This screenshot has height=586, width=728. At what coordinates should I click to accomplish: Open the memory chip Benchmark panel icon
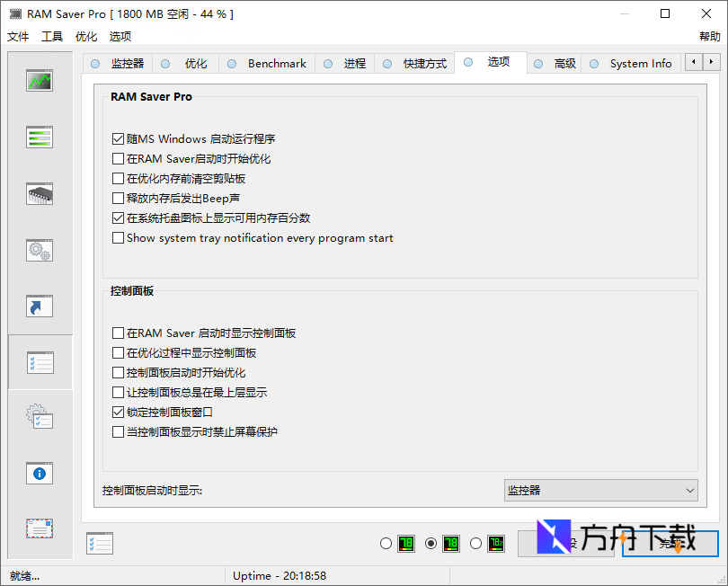39,193
